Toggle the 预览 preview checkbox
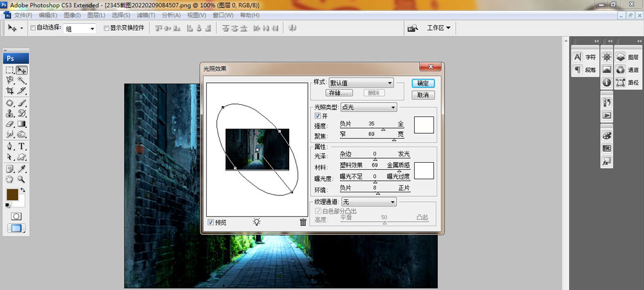The width and height of the screenshot is (644, 290). [x=211, y=222]
